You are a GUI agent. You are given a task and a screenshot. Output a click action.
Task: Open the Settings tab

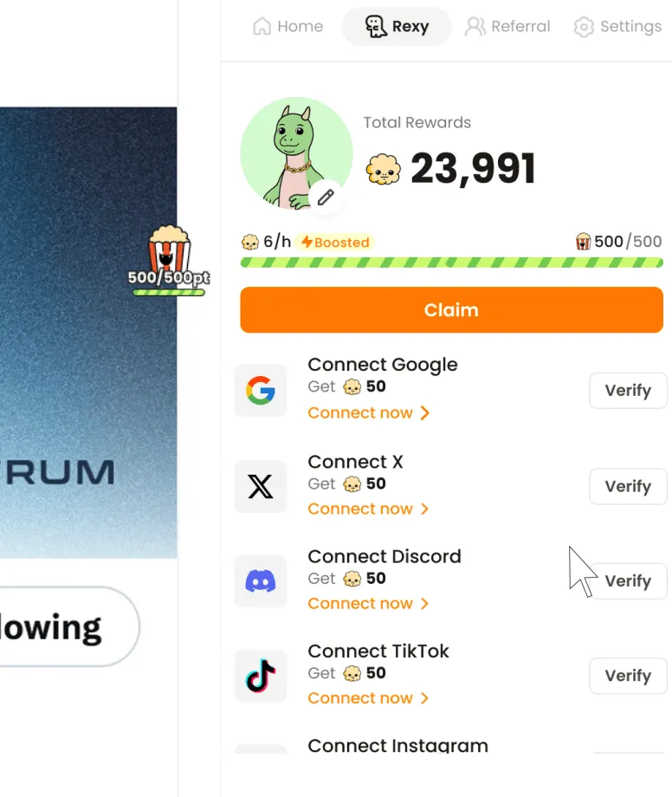[617, 27]
